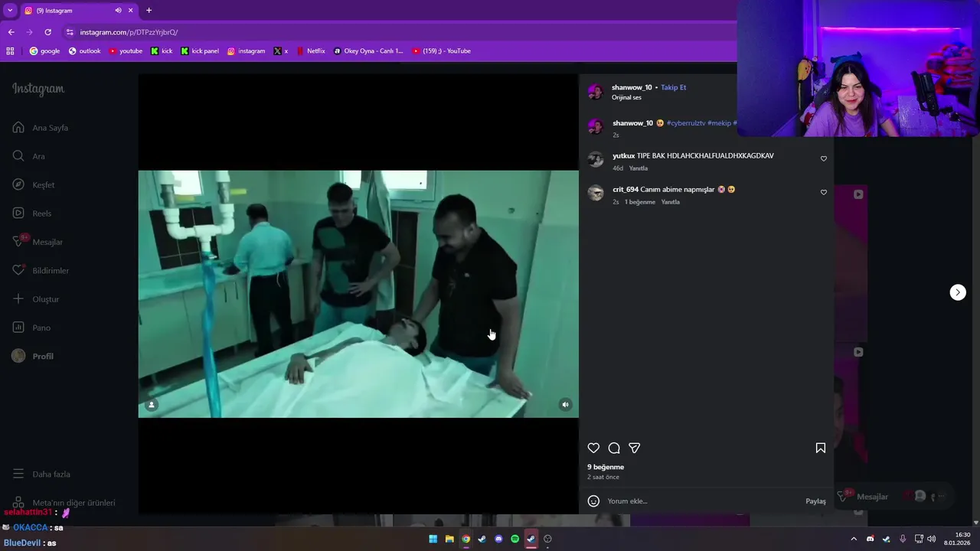The width and height of the screenshot is (980, 551).
Task: Open yutkux's profile avatar
Action: (596, 159)
